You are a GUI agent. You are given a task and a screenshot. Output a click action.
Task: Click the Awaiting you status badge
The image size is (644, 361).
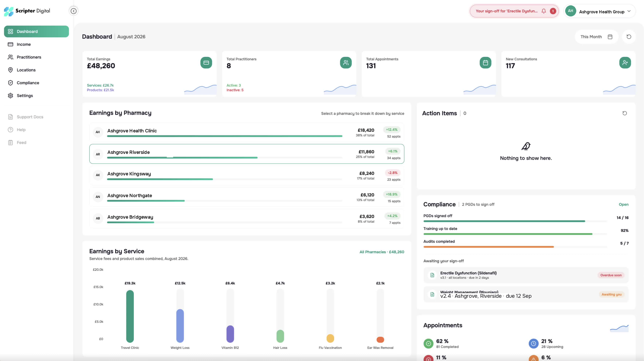click(x=611, y=294)
